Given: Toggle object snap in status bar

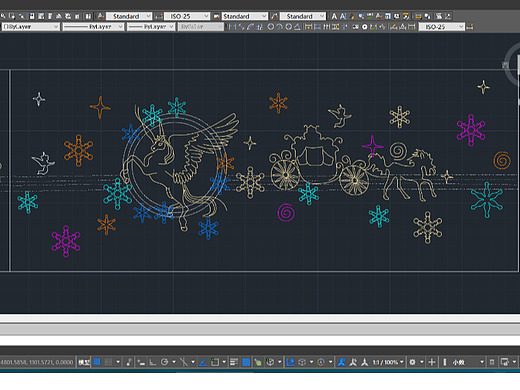Looking at the screenshot, I should coord(215,362).
